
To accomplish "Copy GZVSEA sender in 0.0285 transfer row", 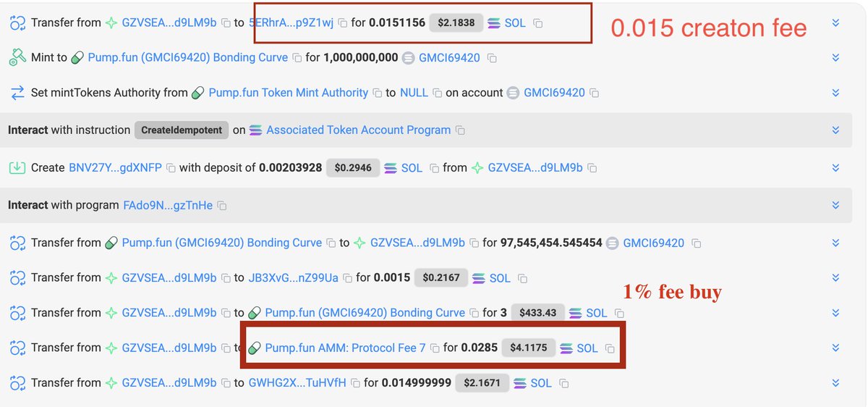I will click(x=226, y=348).
